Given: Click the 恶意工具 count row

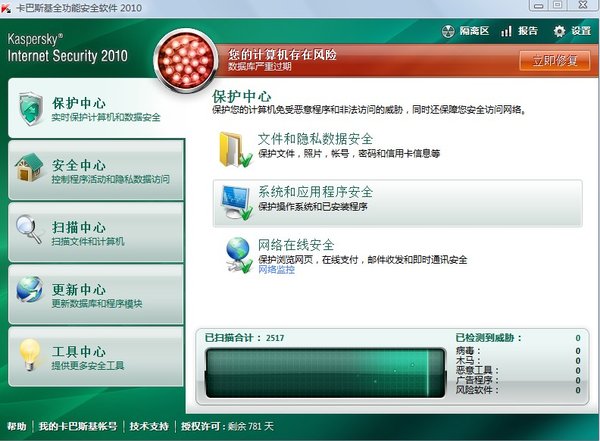Looking at the screenshot, I should [518, 370].
